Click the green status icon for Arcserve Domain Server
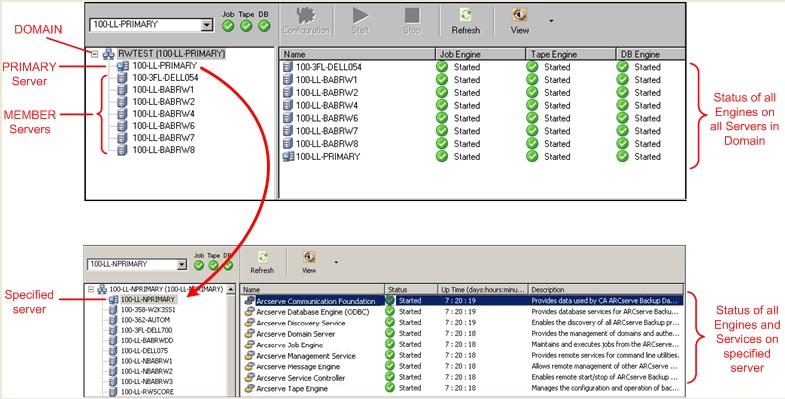Screen dimensions: 785x399 pyautogui.click(x=390, y=333)
